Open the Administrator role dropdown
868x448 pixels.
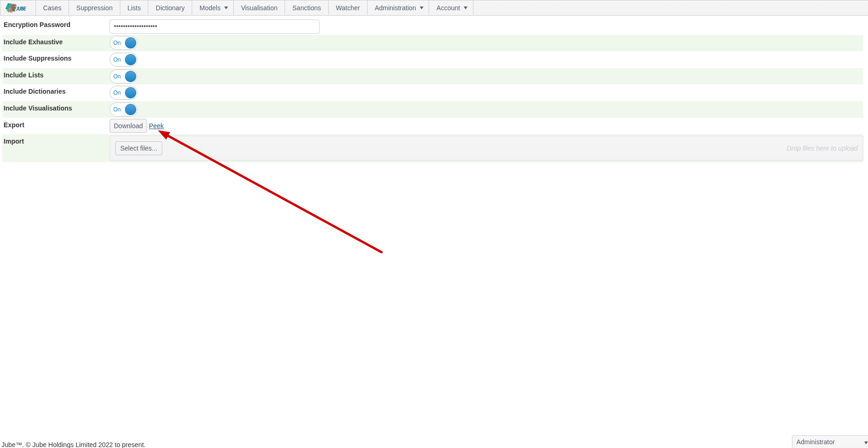click(x=830, y=442)
